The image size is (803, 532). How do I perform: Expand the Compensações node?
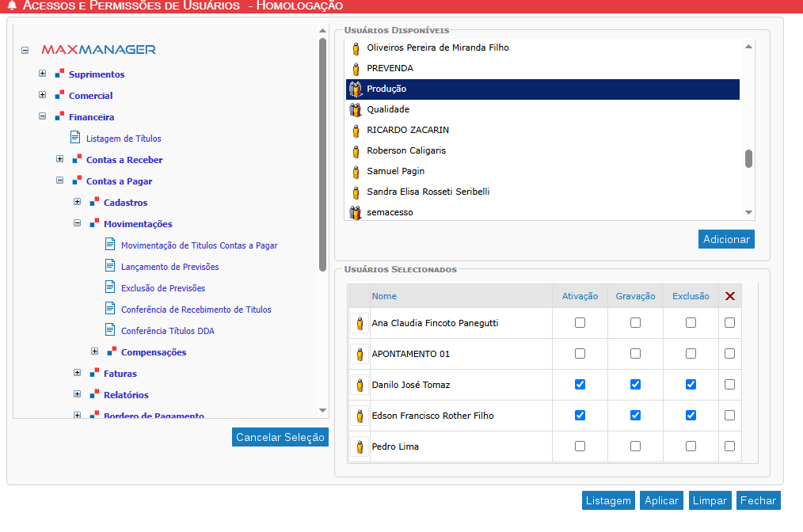(x=94, y=351)
